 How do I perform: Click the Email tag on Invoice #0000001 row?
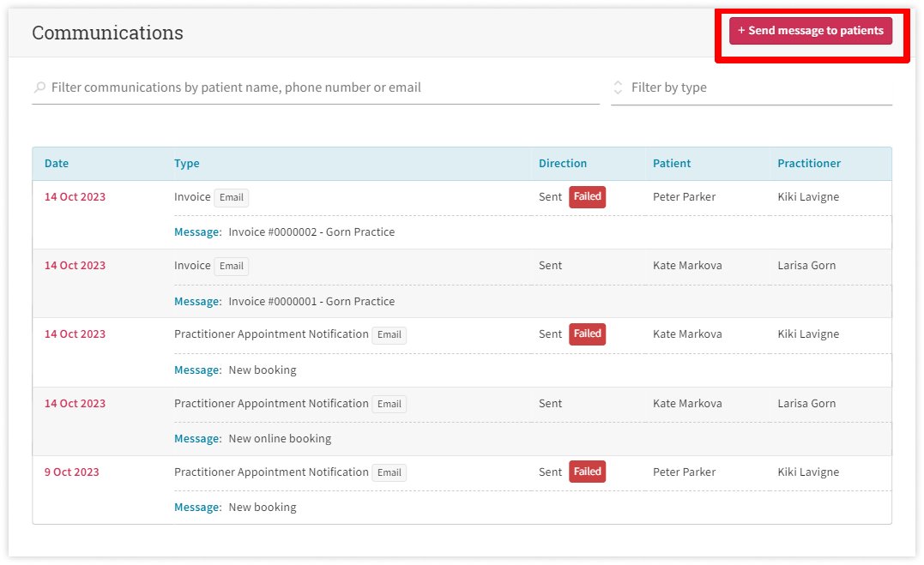click(x=231, y=267)
